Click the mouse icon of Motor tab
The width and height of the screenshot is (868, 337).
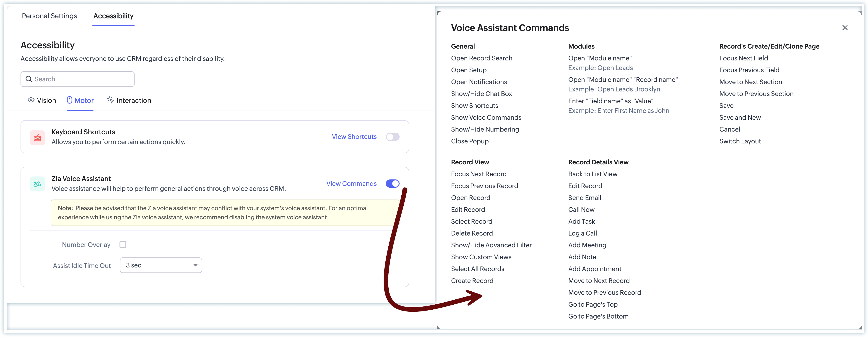tap(69, 100)
